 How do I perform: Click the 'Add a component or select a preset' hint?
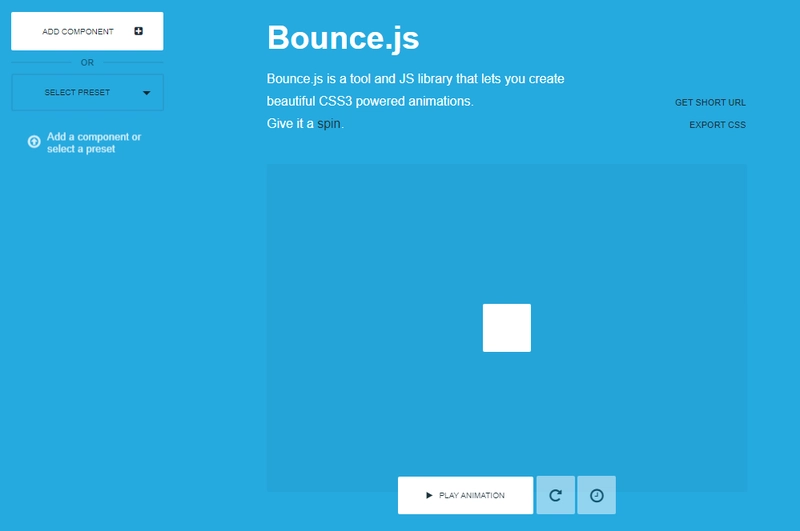click(x=94, y=143)
